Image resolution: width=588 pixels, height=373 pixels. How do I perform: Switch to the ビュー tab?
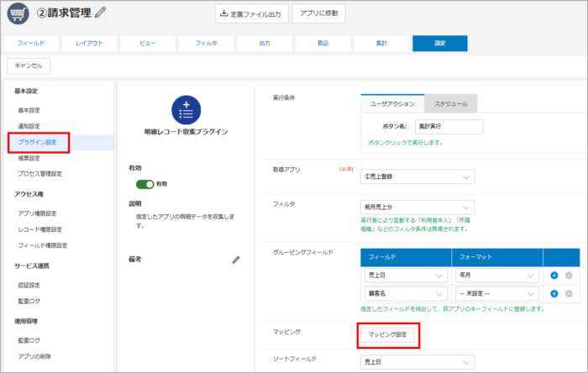pos(148,43)
